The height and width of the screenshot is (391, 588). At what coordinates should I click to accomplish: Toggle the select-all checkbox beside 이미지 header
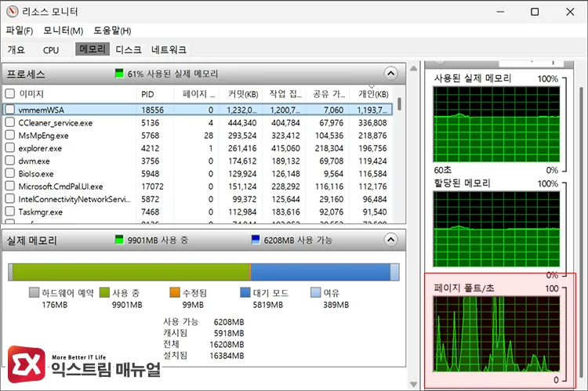[9, 93]
